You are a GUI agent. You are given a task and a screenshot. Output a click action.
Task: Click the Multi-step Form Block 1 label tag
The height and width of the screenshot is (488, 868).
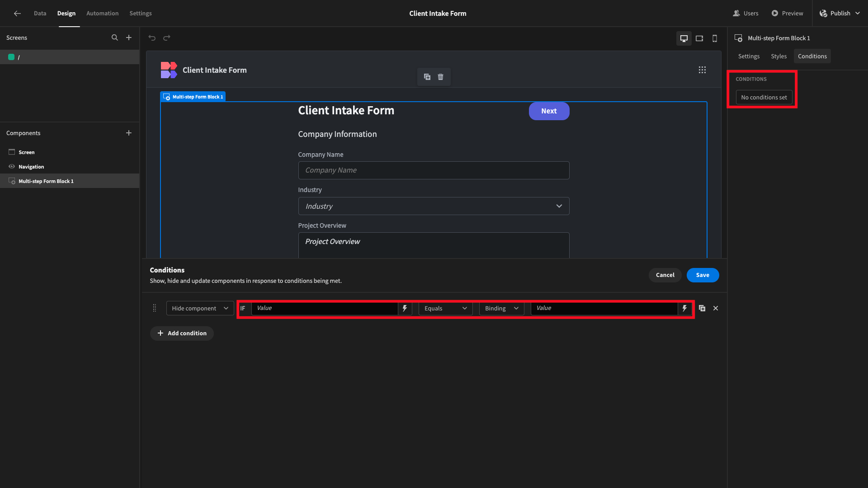(x=193, y=97)
